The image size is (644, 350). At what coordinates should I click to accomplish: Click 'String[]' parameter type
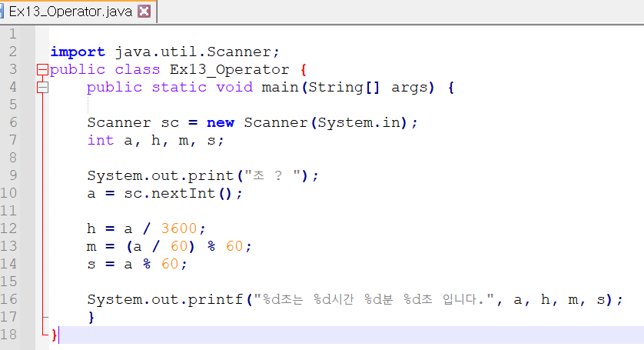[x=344, y=87]
